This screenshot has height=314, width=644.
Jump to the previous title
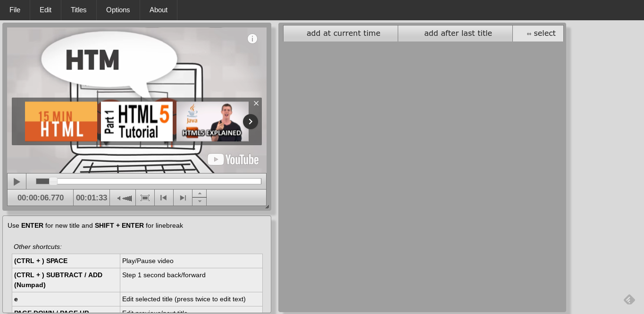point(164,198)
